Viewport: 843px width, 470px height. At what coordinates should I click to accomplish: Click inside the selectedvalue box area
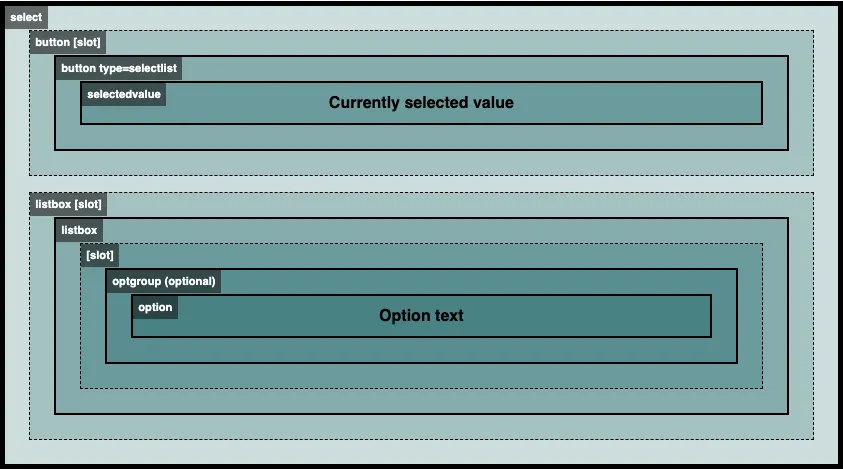[421, 103]
